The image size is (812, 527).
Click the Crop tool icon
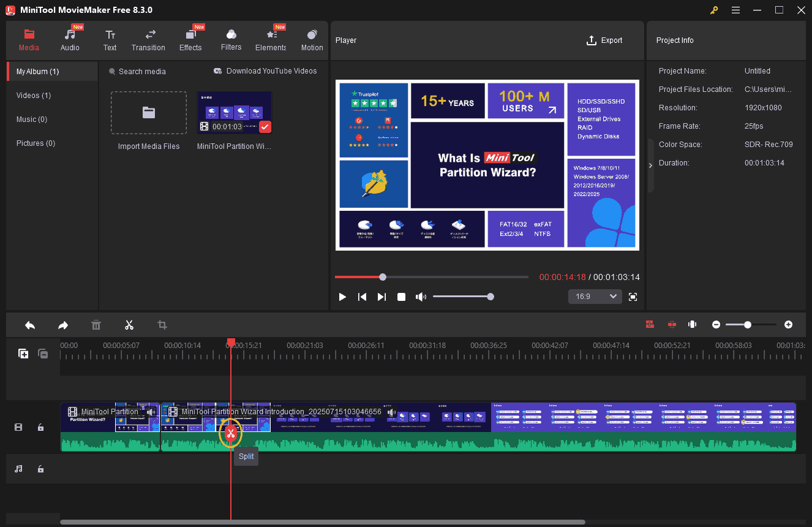point(162,325)
